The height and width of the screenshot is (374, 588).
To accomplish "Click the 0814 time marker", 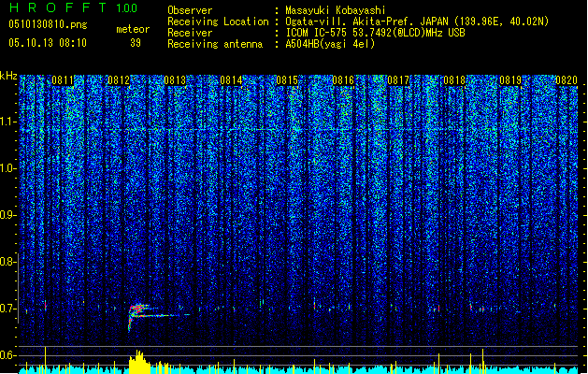I will 231,80.
